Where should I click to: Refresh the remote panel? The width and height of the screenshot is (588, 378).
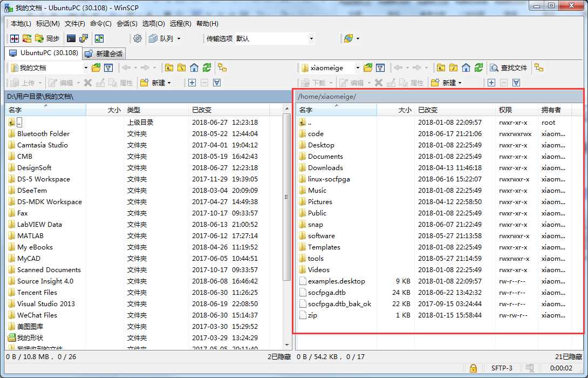[x=478, y=68]
